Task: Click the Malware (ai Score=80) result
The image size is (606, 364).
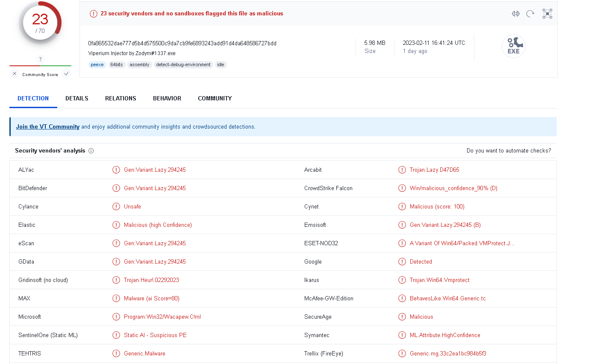Action: [152, 298]
